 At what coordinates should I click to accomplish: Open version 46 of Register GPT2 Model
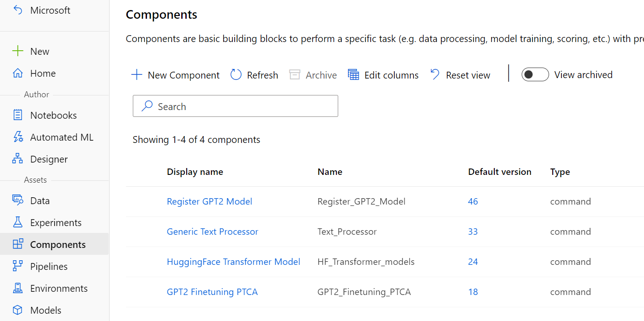[x=473, y=201]
